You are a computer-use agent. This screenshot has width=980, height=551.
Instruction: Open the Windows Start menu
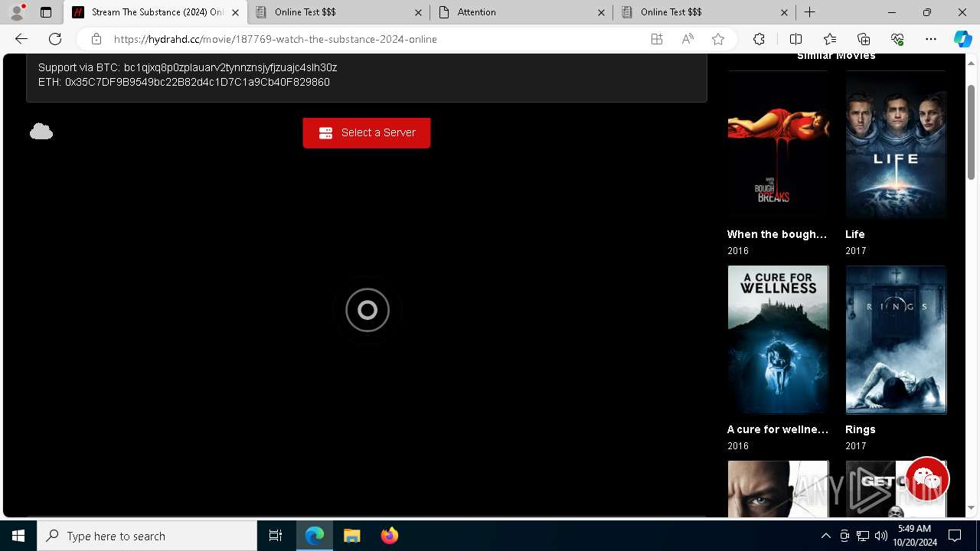click(x=18, y=536)
